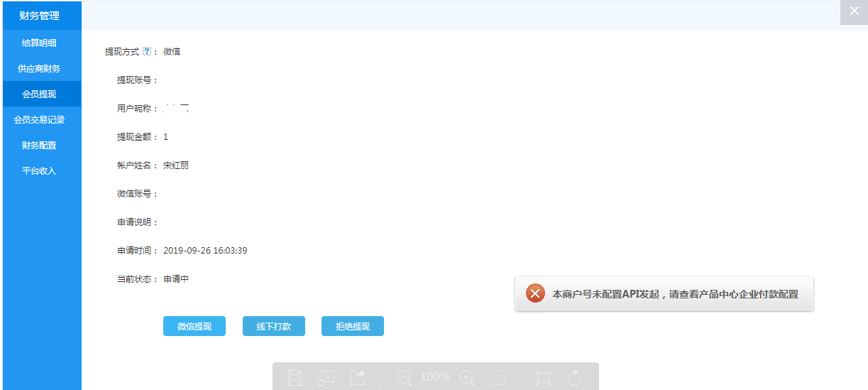Select 会员提现 in the sidebar
Viewport: 868px width, 390px height.
point(39,94)
